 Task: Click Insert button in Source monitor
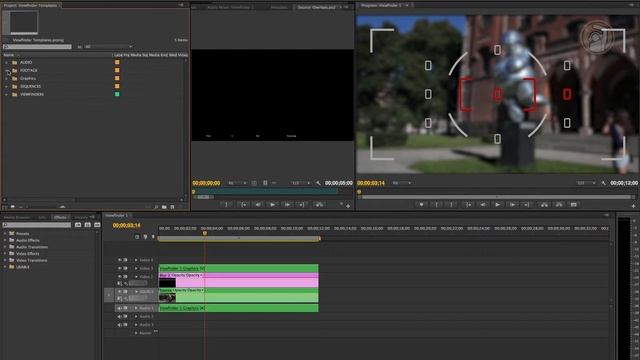click(x=319, y=205)
